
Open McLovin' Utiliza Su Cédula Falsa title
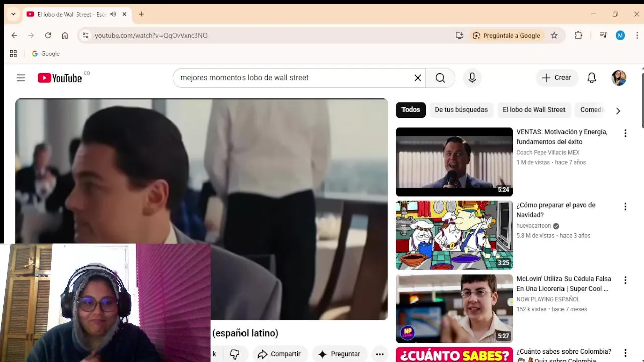tap(563, 284)
